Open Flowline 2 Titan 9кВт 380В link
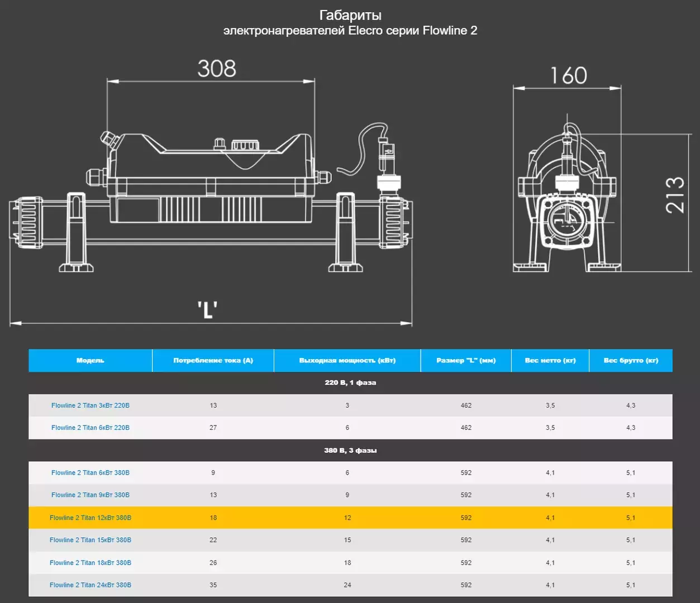The image size is (700, 603). tap(90, 495)
